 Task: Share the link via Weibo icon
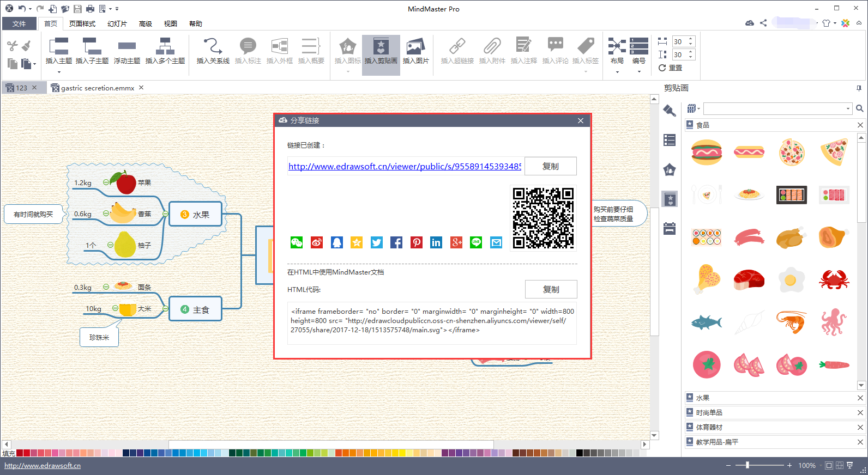(x=317, y=242)
